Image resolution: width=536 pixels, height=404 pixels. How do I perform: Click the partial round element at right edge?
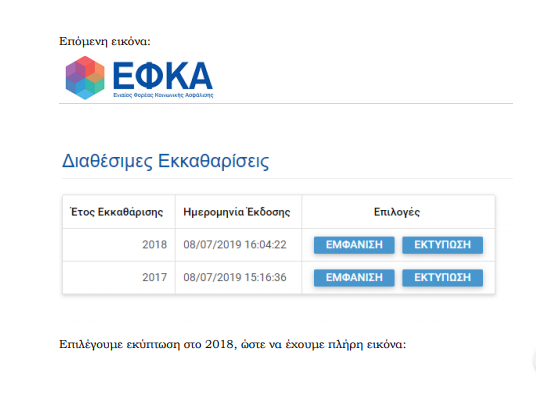534,361
